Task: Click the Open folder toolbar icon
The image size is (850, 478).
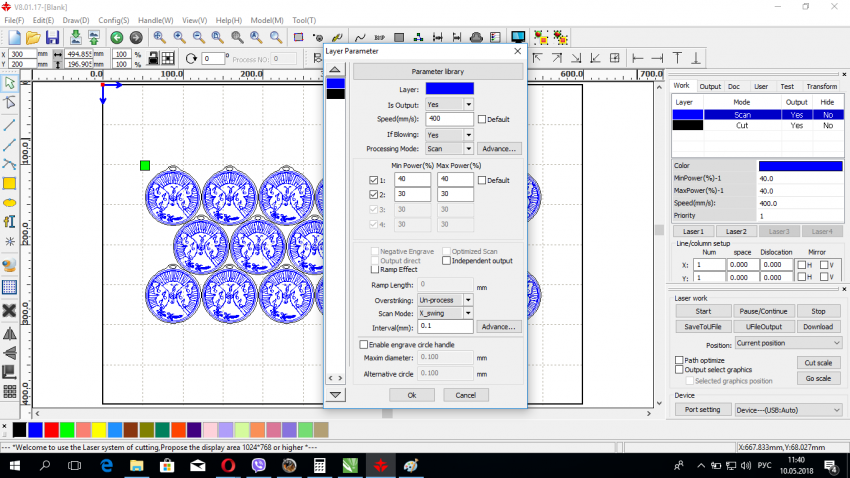Action: coord(32,37)
